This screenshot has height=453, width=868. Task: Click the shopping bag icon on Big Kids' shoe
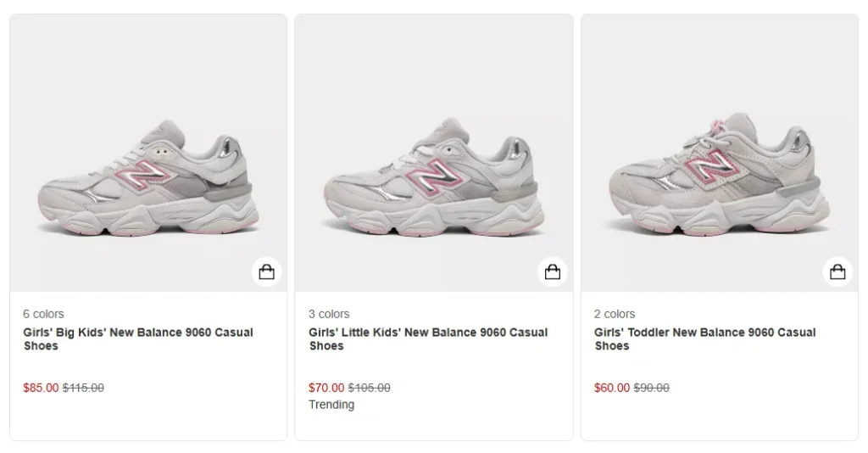[267, 272]
